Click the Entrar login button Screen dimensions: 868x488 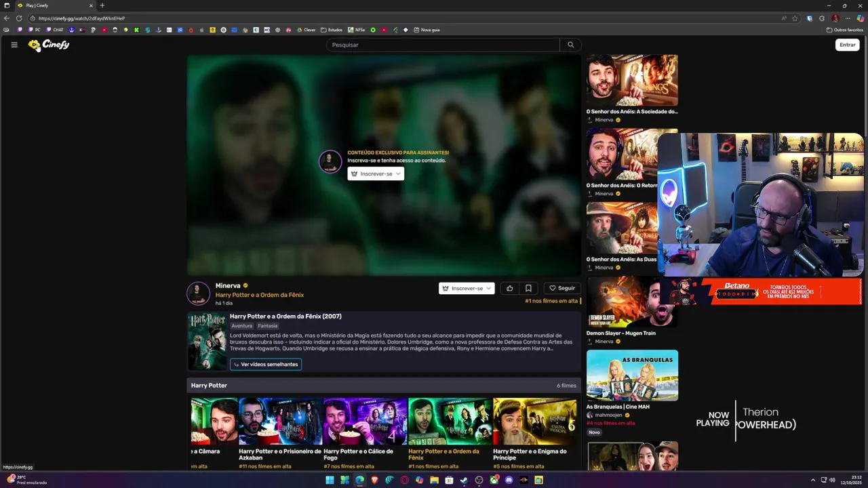[848, 45]
